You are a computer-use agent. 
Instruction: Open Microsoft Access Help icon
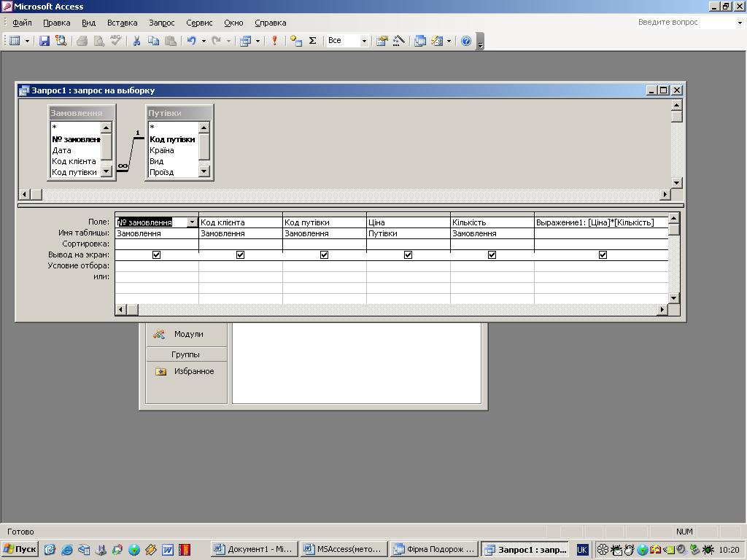click(x=467, y=41)
